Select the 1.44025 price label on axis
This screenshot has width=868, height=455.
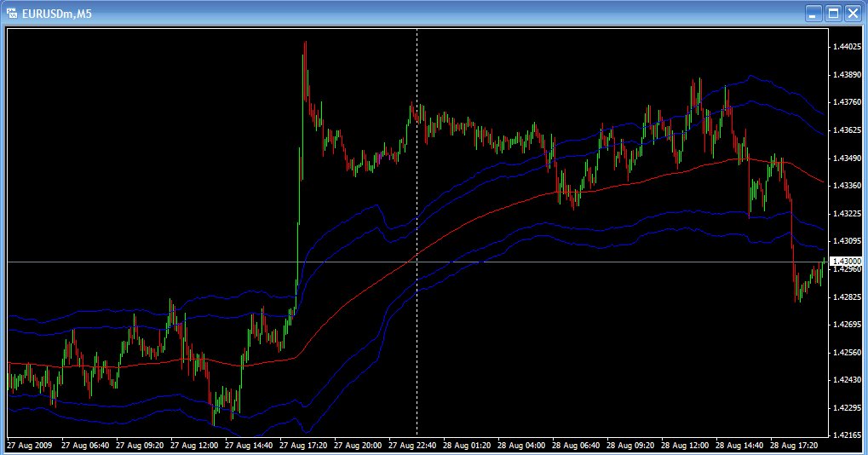[847, 47]
